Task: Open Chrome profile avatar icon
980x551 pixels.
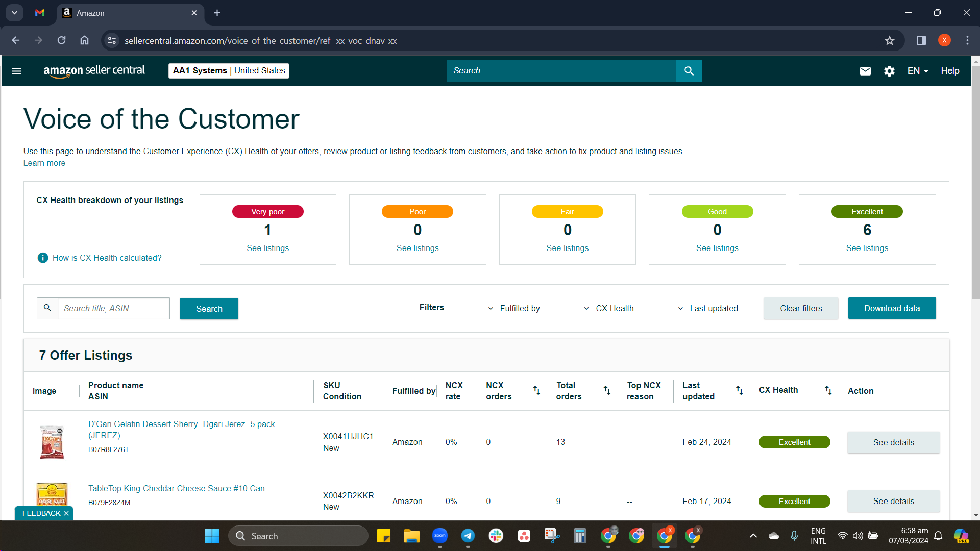Action: point(944,40)
